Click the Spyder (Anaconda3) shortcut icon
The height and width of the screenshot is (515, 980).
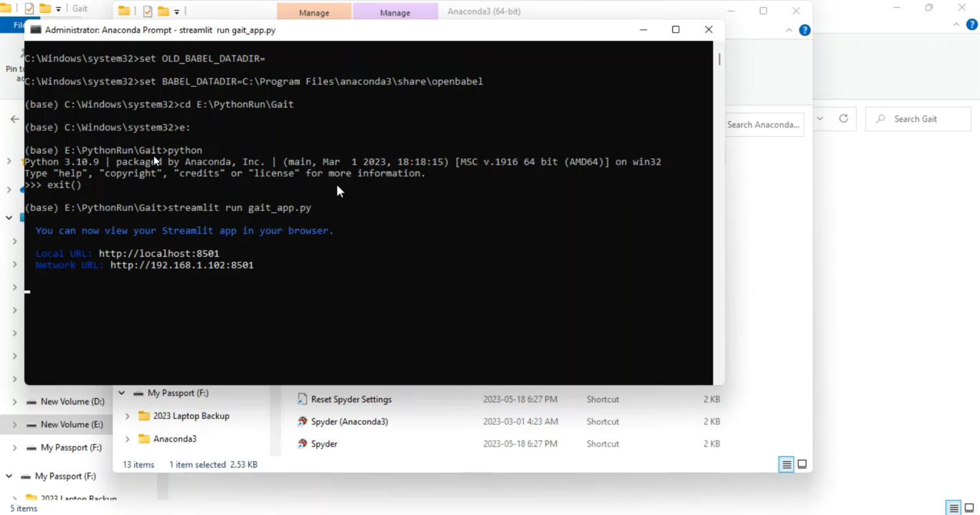[x=302, y=422]
